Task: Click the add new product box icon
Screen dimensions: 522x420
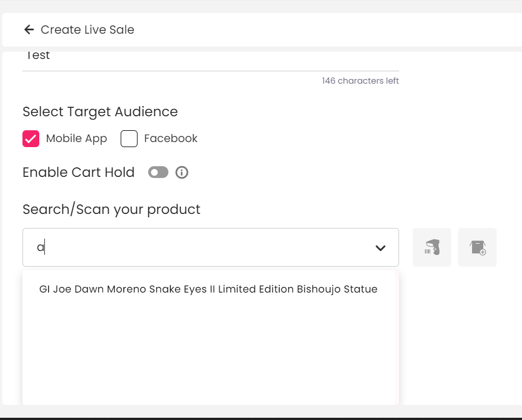Action: pyautogui.click(x=478, y=248)
